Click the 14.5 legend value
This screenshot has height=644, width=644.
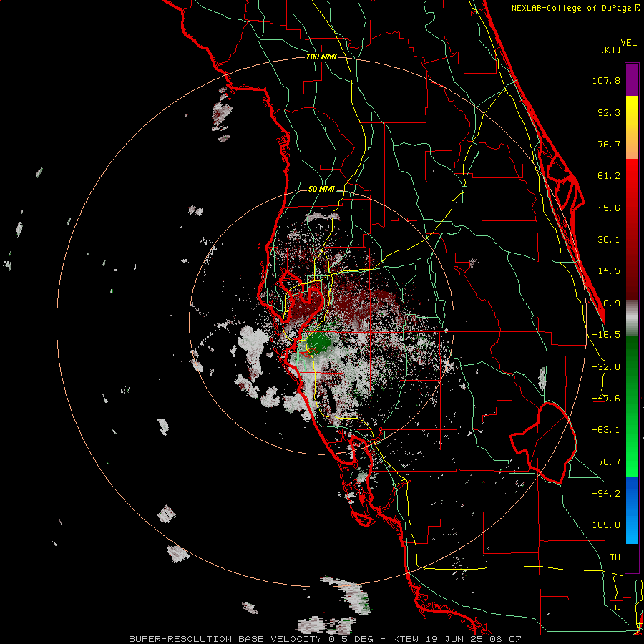click(x=609, y=271)
